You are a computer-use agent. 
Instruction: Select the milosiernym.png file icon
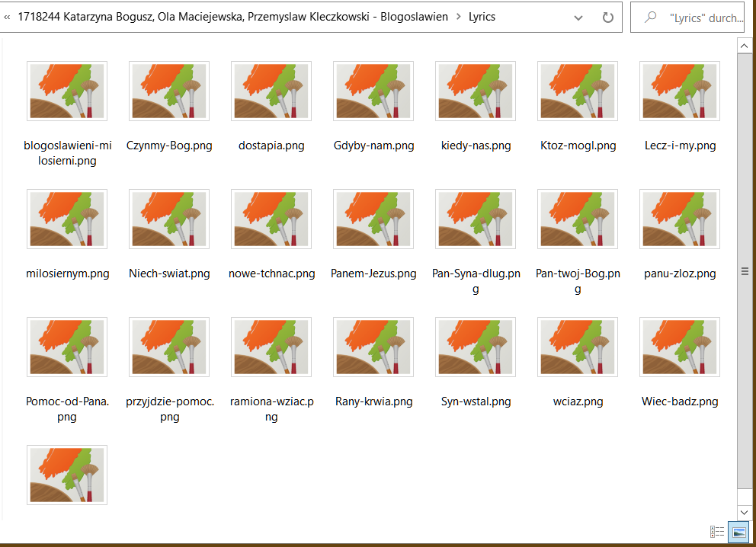click(x=67, y=219)
